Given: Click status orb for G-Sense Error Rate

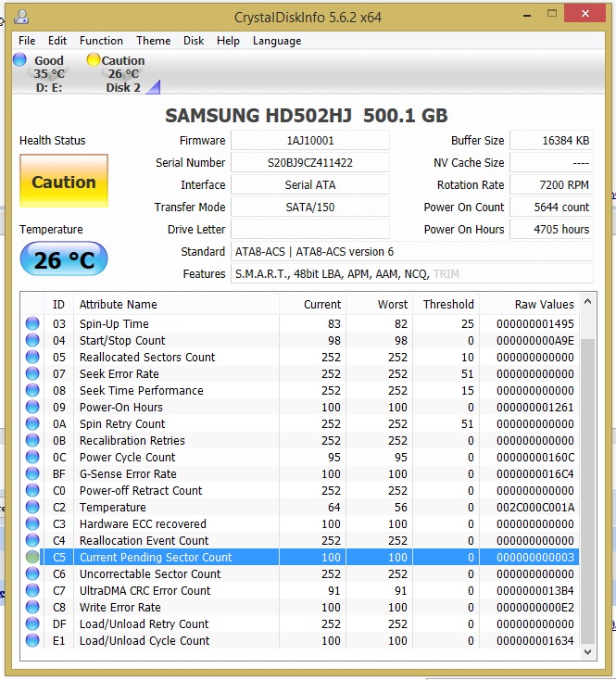Looking at the screenshot, I should pos(32,473).
